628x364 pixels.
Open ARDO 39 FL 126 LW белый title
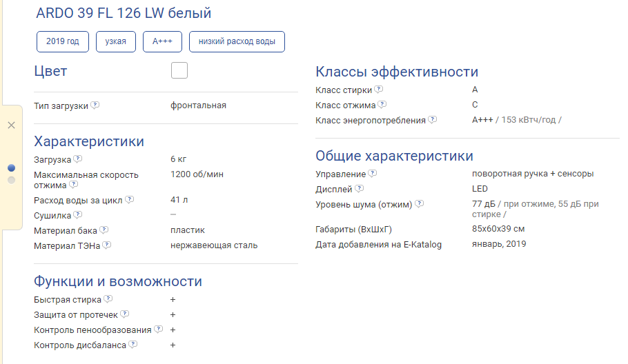(124, 13)
